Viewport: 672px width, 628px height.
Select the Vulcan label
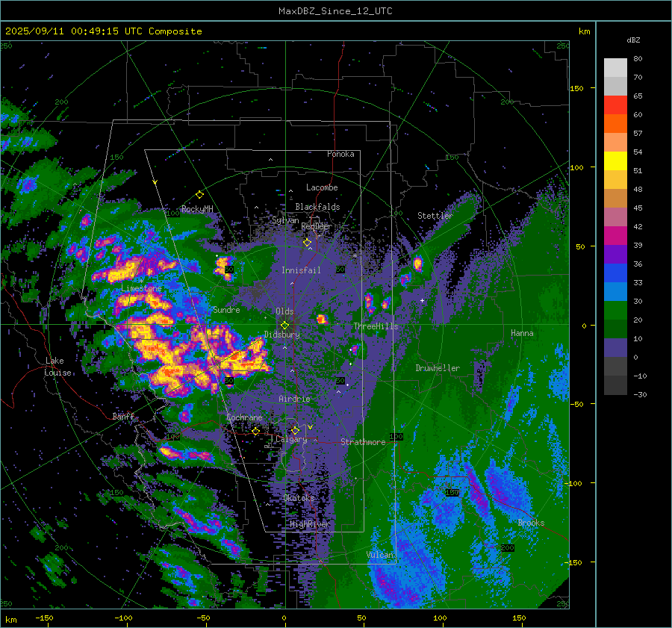click(380, 555)
